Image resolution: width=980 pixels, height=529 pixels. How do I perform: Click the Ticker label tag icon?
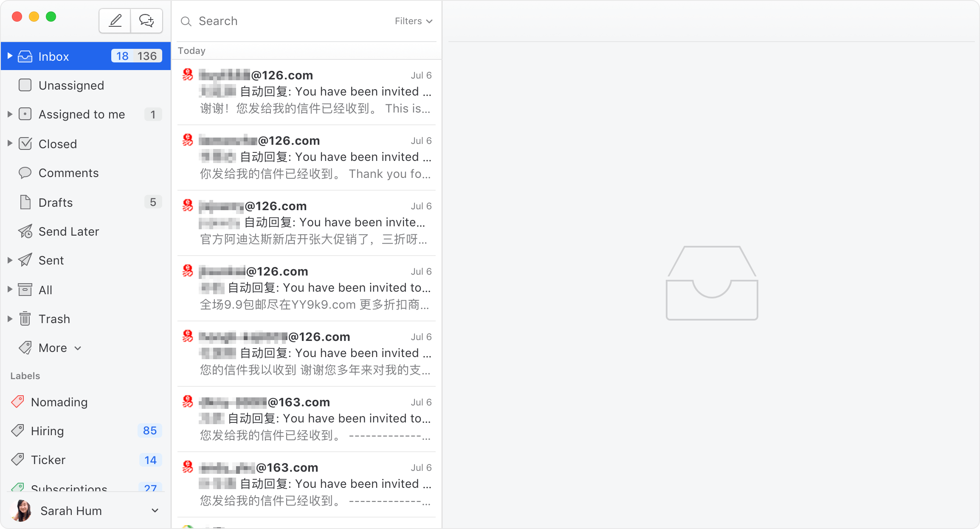click(x=18, y=459)
